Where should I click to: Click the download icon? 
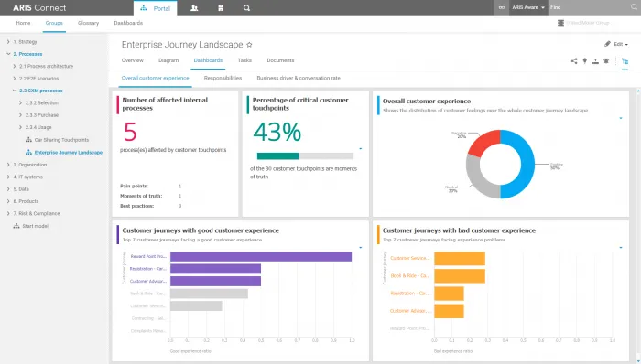[x=595, y=61]
